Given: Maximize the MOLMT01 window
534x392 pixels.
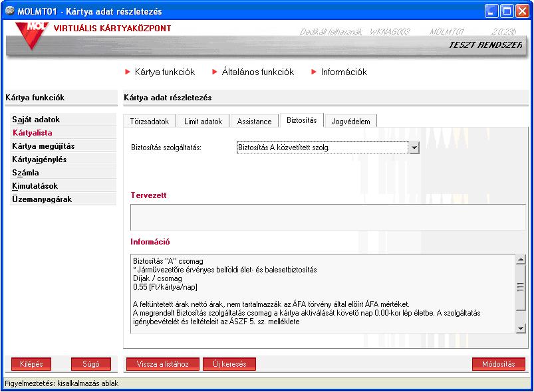Looking at the screenshot, I should click(x=507, y=11).
